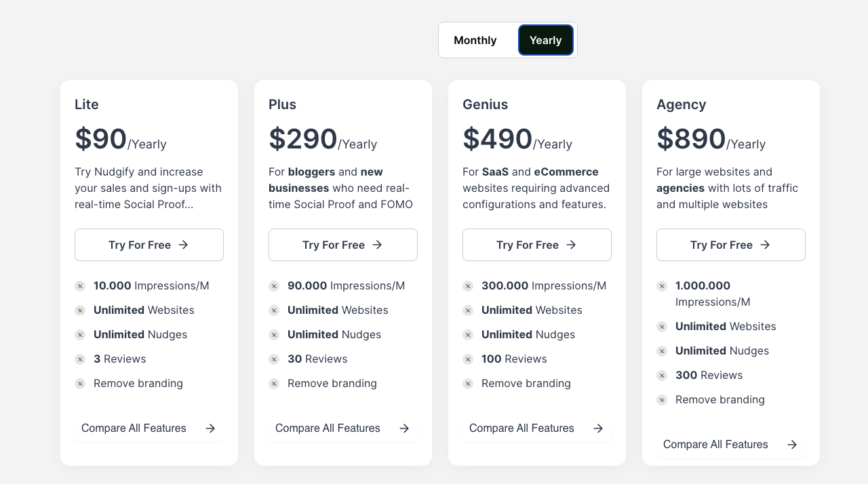Image resolution: width=868 pixels, height=484 pixels.
Task: Click the Plus description about bloggers and new businesses
Action: coord(340,188)
